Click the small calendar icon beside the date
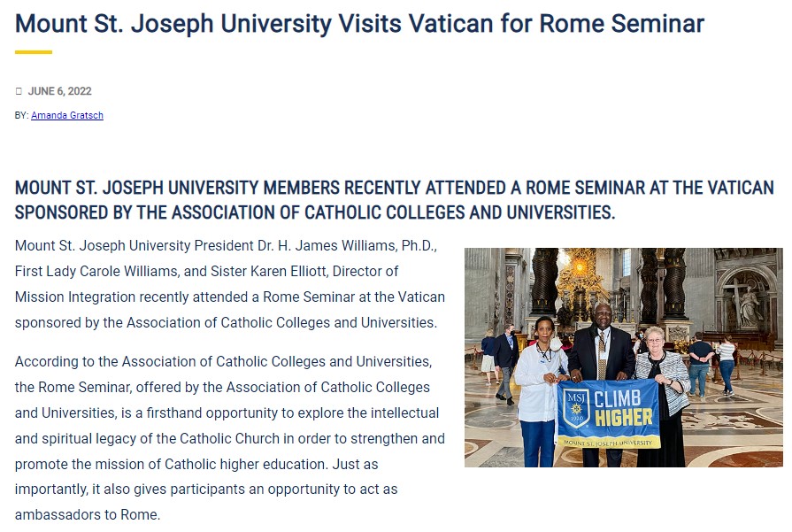Viewport: 792px width, 532px height. tap(19, 91)
